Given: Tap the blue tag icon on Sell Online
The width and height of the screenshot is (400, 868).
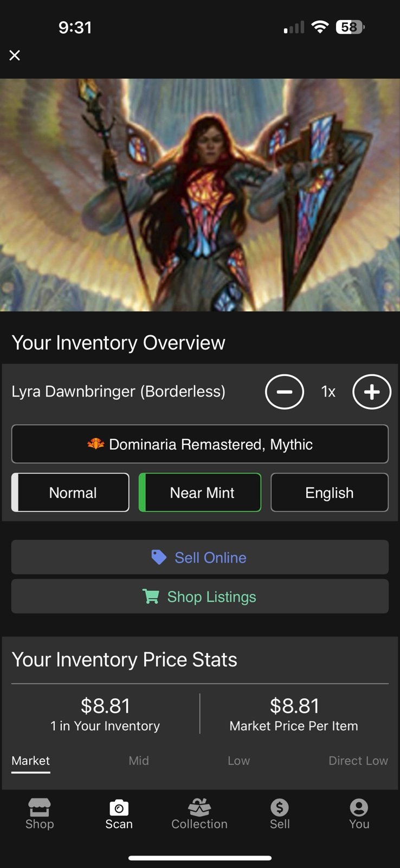Looking at the screenshot, I should pos(159,557).
